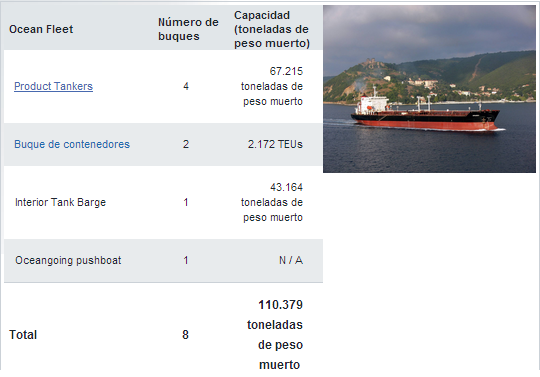
Task: Open the Product Tankers link
Action: click(53, 86)
